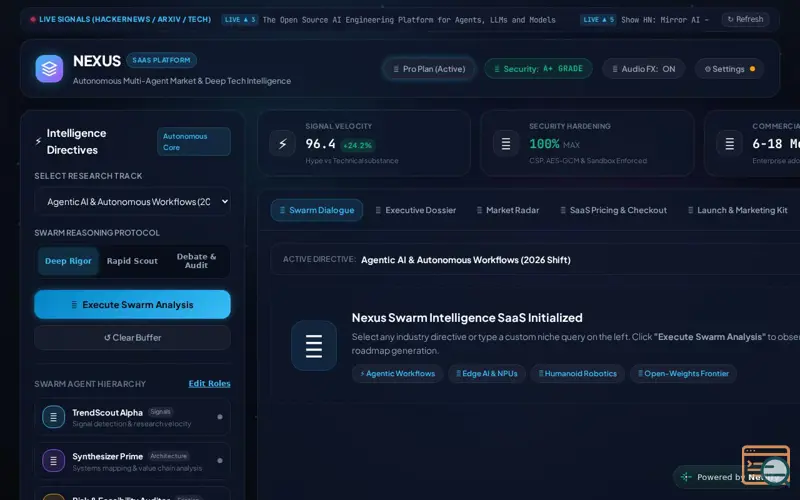Click the Open Source AI Engineering Platform headline

(409, 20)
